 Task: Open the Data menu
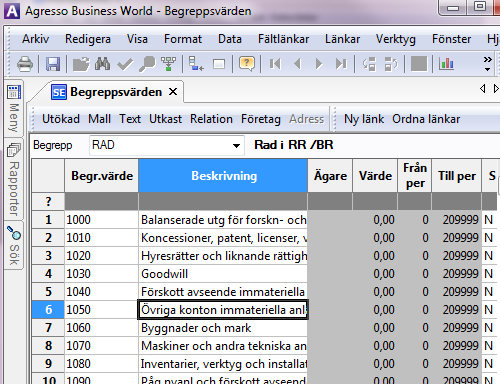(230, 39)
